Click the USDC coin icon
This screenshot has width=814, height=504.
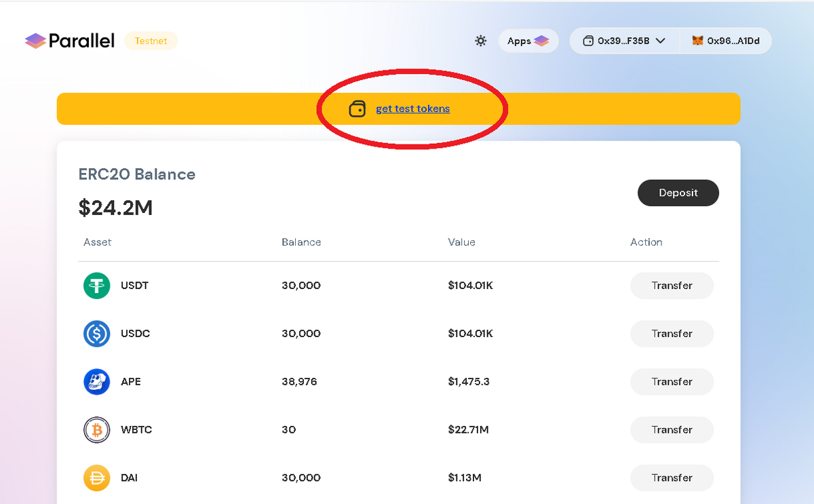point(97,334)
